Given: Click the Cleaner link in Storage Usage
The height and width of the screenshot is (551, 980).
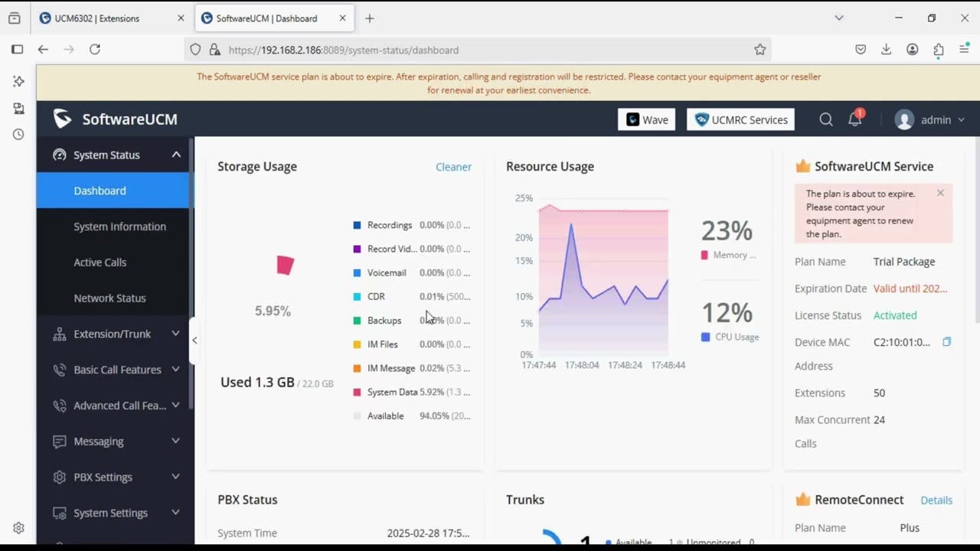Looking at the screenshot, I should [x=453, y=167].
